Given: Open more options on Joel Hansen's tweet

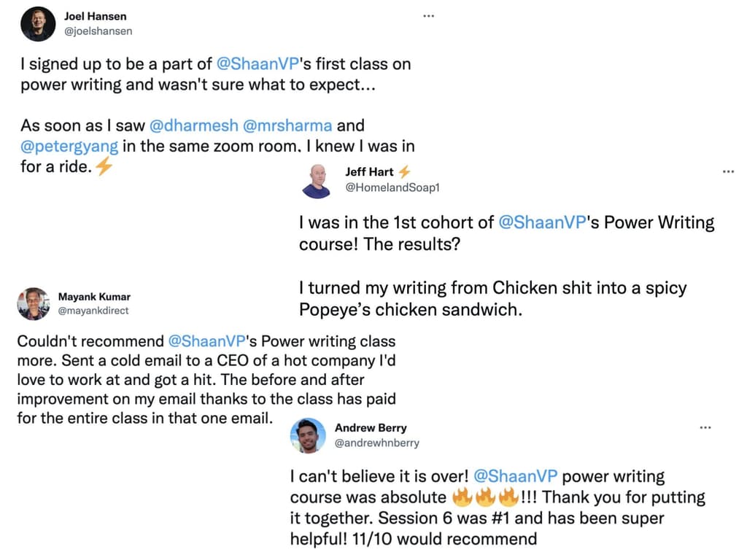Looking at the screenshot, I should (x=429, y=16).
